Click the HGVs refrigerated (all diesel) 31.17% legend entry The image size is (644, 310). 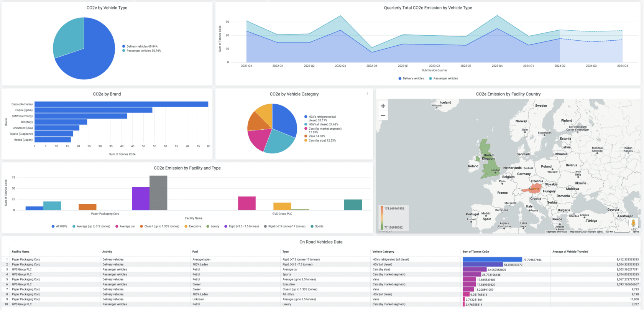(x=320, y=119)
